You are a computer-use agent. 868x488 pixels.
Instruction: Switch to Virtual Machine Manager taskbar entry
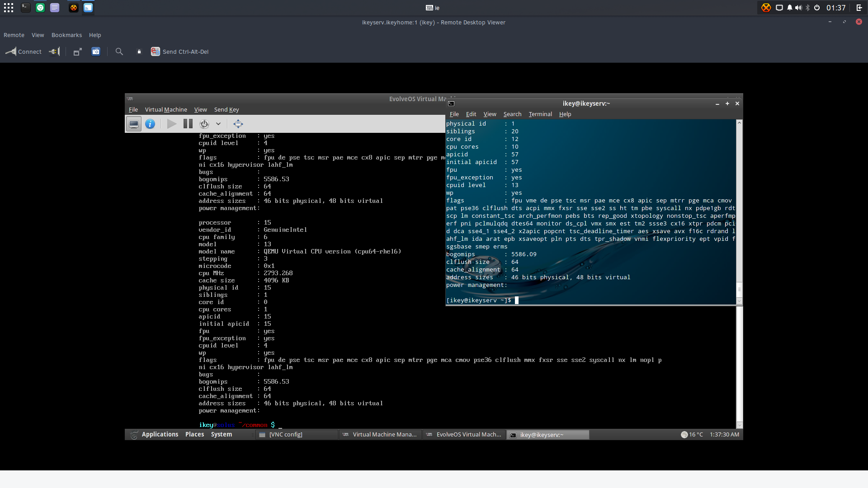click(380, 435)
